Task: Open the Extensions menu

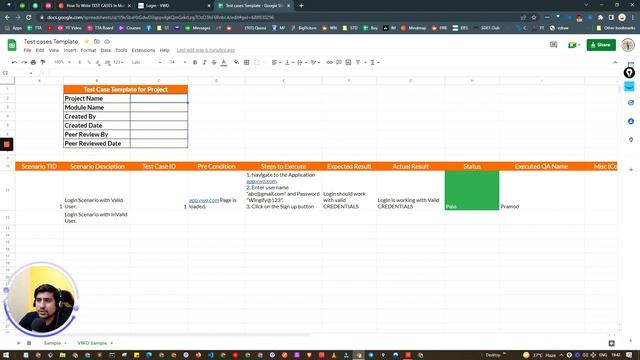Action: pyautogui.click(x=143, y=50)
